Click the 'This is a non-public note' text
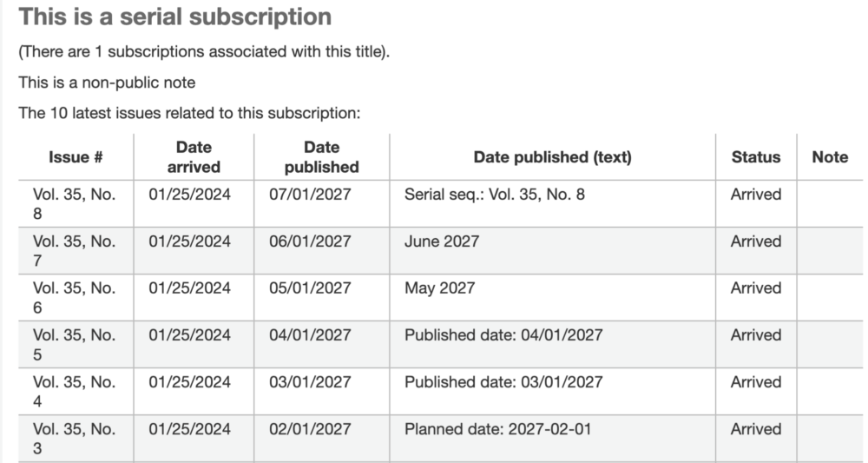Screen dimensions: 868x463 [107, 83]
